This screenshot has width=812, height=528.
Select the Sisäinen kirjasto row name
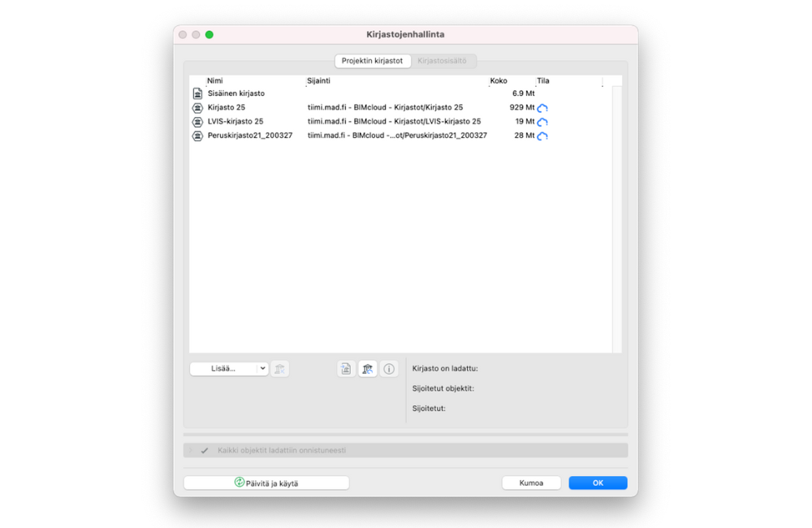click(x=236, y=93)
